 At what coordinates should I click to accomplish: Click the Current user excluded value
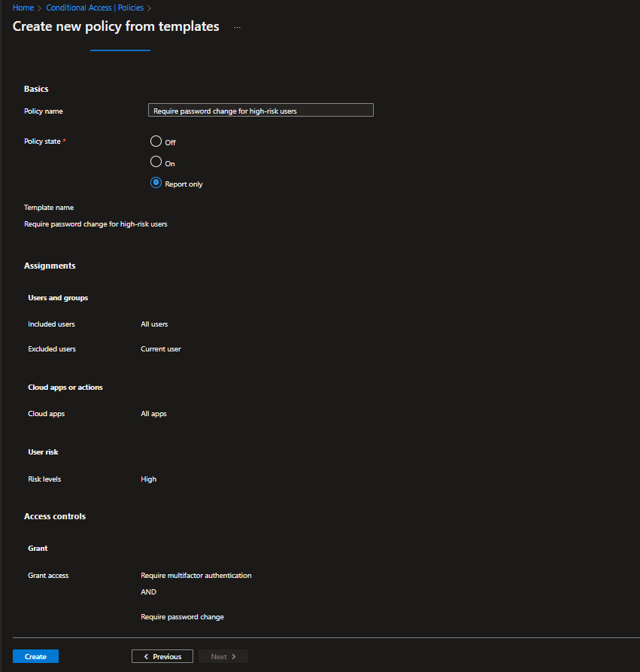tap(161, 349)
